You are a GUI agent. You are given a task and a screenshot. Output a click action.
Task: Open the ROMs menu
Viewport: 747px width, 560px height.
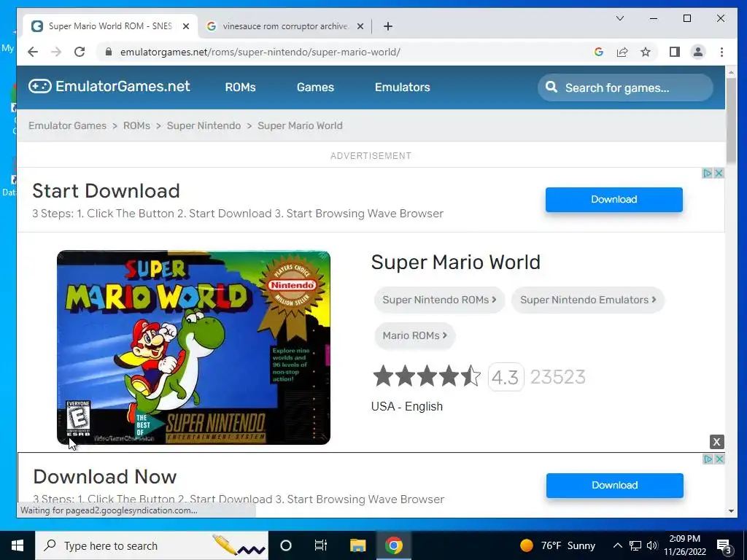[x=241, y=87]
